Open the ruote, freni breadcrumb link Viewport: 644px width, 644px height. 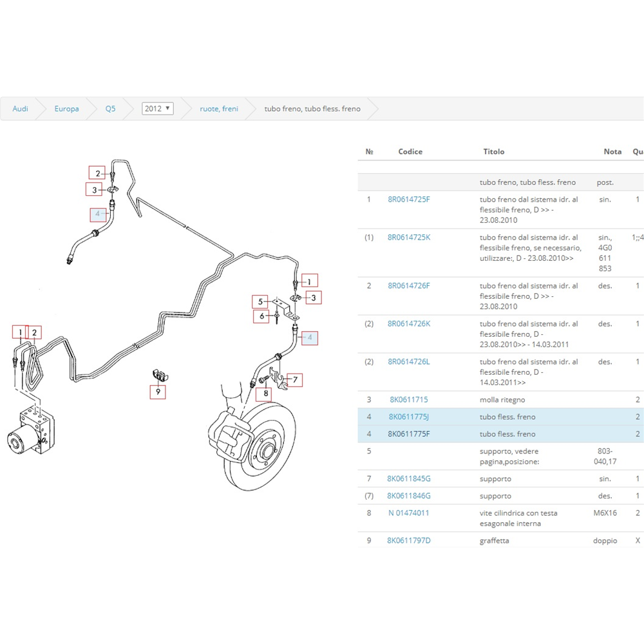(x=219, y=109)
